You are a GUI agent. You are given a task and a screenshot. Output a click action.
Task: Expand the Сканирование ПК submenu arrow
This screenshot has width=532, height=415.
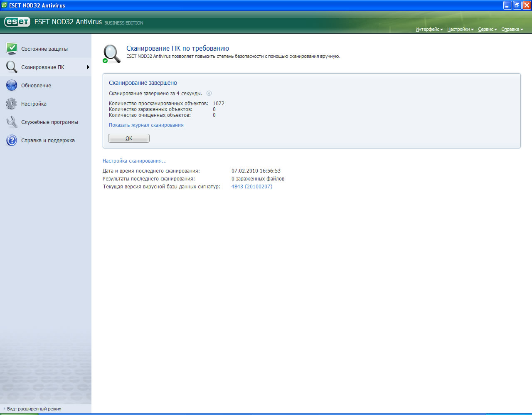(x=88, y=67)
